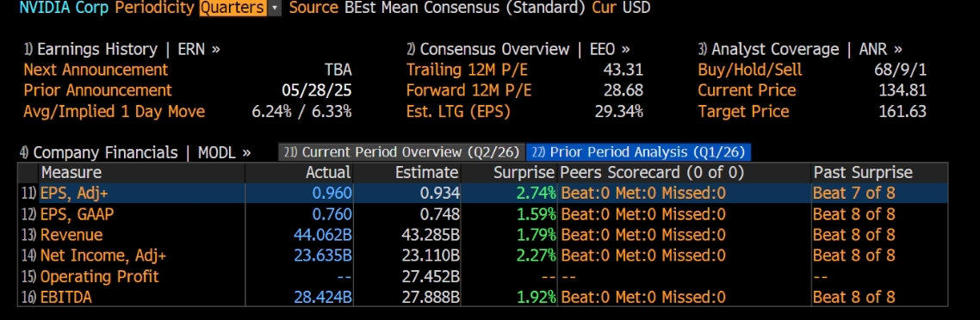Select the EBITDA measure row
980x320 pixels.
(x=482, y=297)
